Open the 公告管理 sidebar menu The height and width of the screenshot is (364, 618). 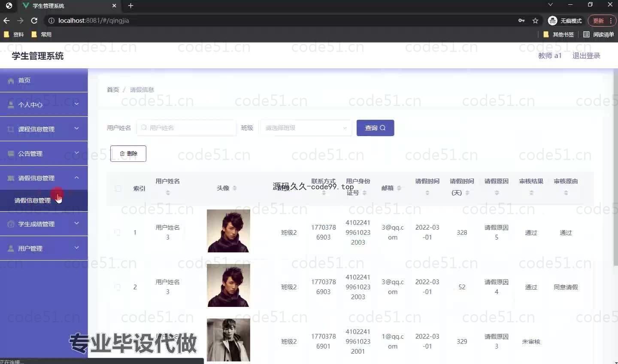tap(44, 154)
